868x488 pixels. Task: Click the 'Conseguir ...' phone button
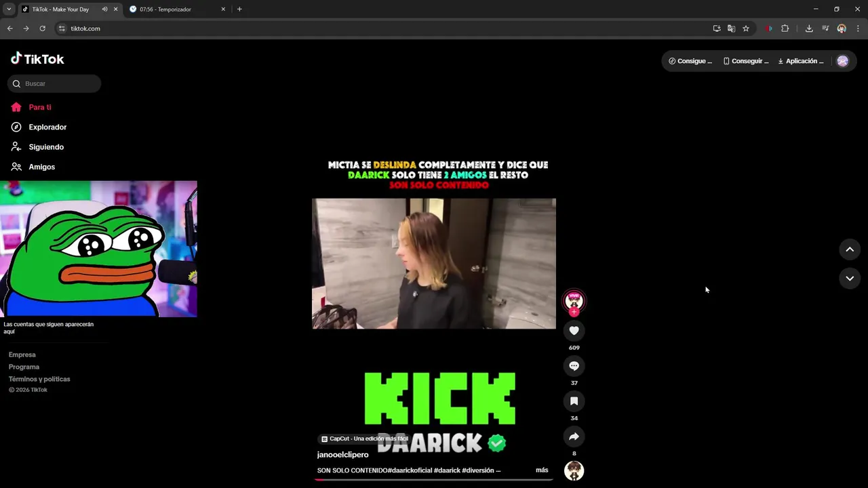coord(746,61)
